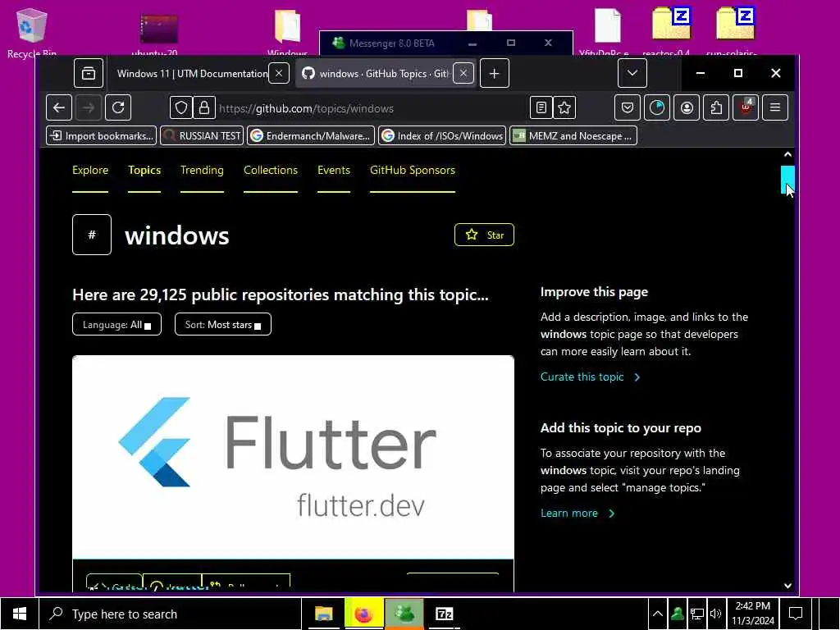Open GitHub Sponsors navigation item

413,171
